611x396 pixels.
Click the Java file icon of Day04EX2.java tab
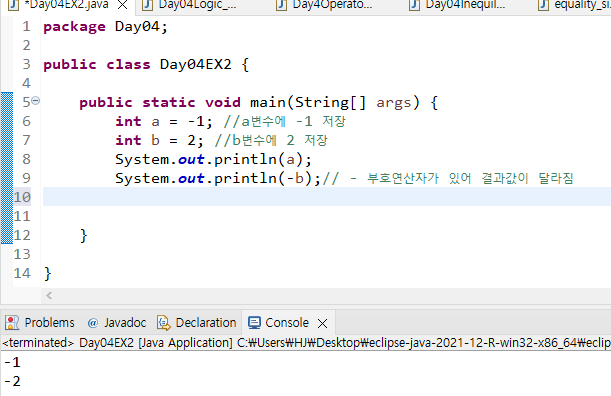click(13, 5)
